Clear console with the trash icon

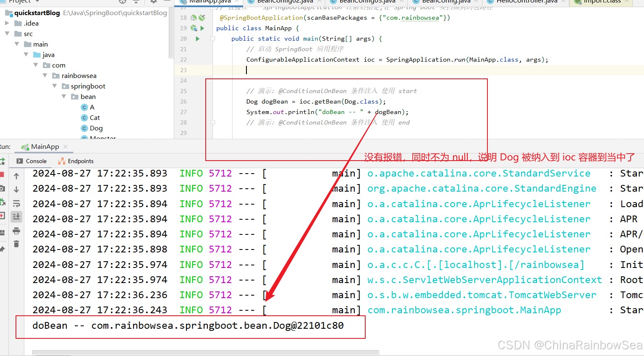coord(16,244)
